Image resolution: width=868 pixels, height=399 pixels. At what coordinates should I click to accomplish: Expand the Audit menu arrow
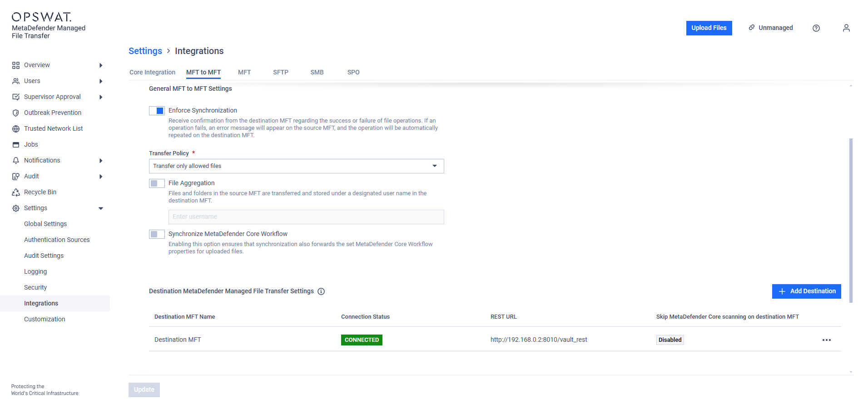pos(101,177)
